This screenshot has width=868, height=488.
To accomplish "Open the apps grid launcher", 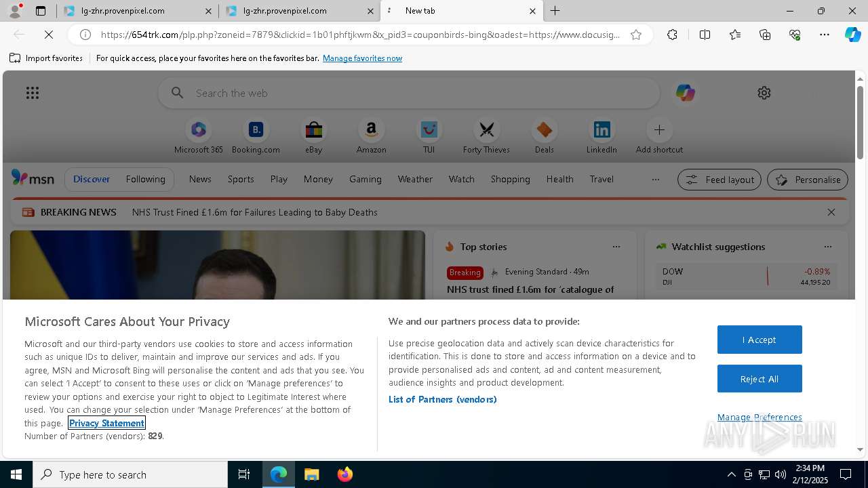I will 33,93.
